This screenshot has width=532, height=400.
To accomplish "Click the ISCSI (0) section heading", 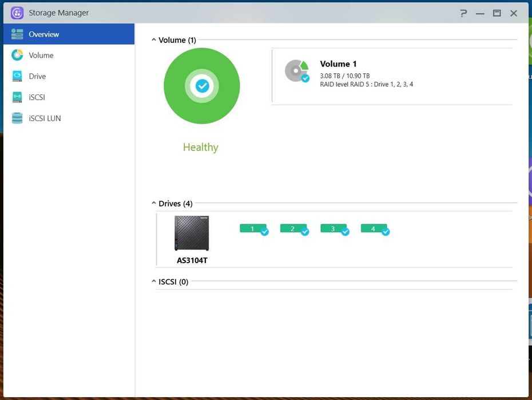I will (173, 282).
